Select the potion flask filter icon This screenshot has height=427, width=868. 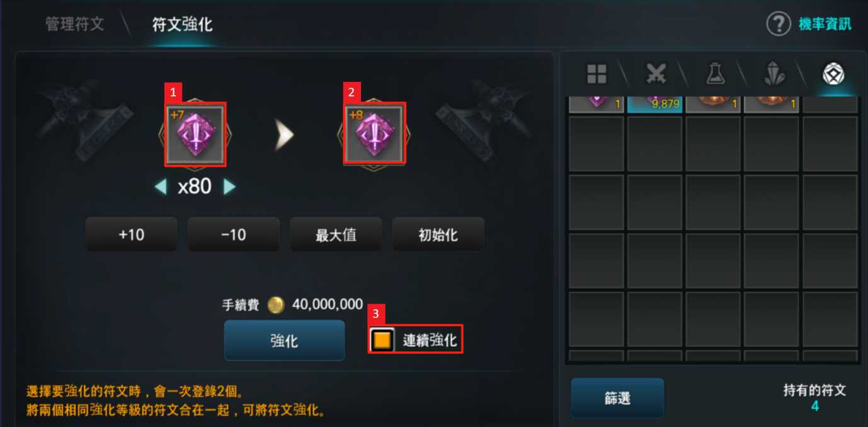(x=715, y=74)
